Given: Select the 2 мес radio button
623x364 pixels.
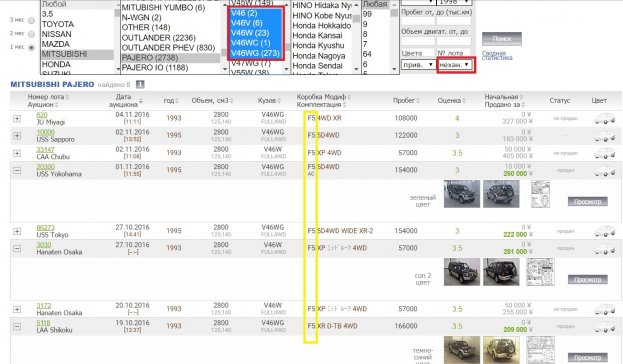Looking at the screenshot, I should point(31,34).
